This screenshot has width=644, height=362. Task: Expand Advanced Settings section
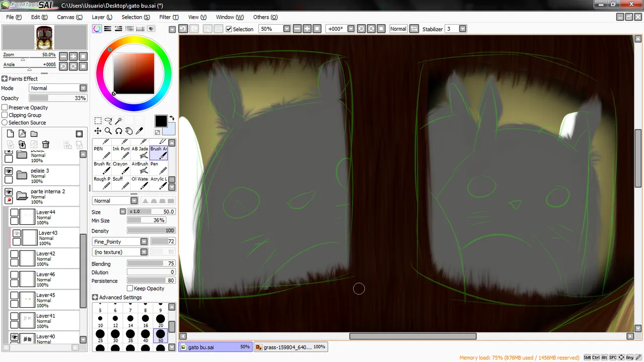pos(95,298)
